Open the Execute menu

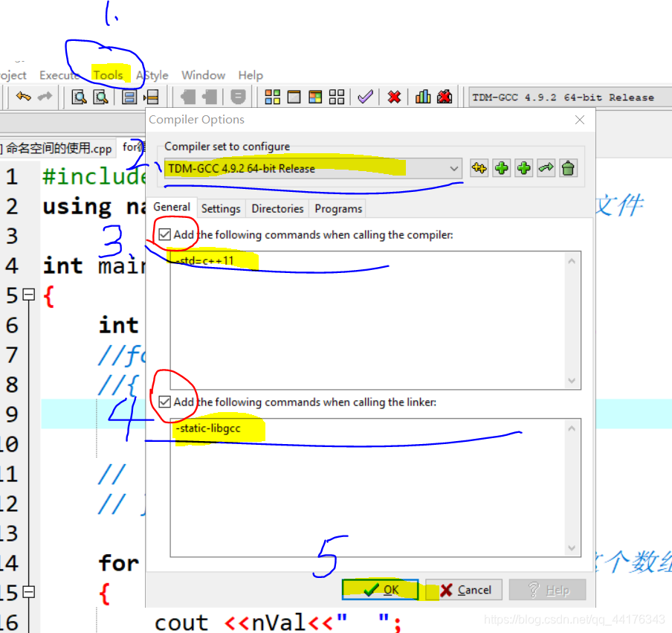[59, 75]
